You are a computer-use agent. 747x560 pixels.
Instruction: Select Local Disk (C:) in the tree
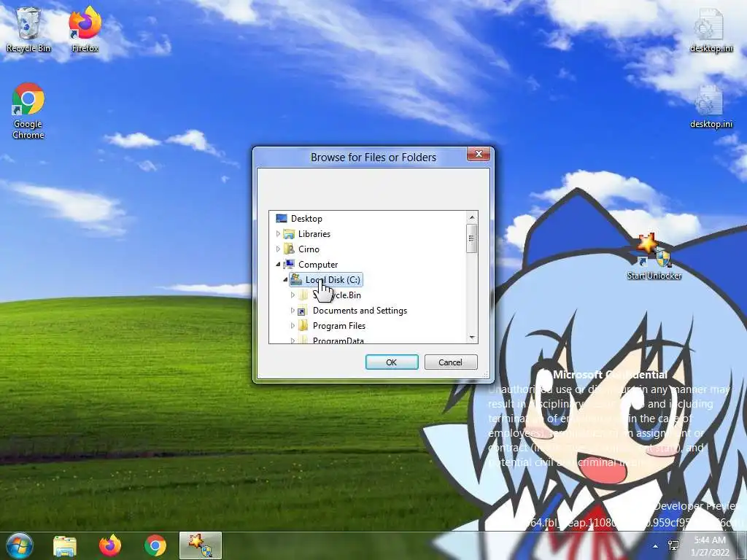(x=333, y=279)
